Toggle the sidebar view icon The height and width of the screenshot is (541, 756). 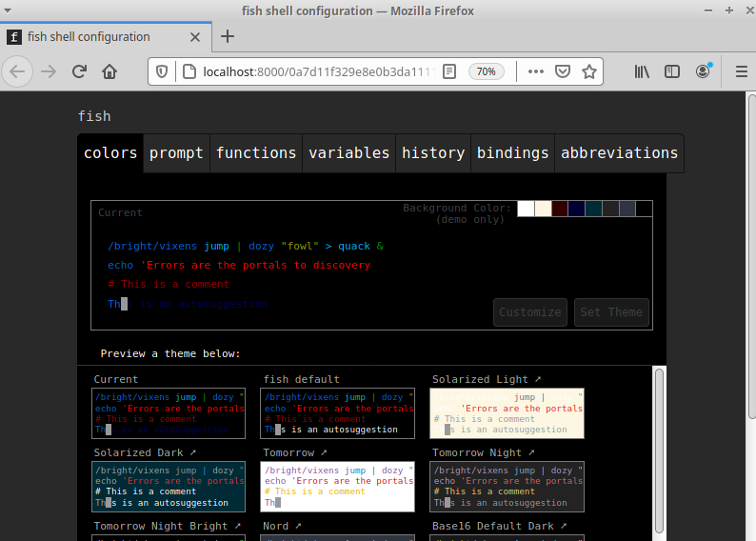point(672,71)
